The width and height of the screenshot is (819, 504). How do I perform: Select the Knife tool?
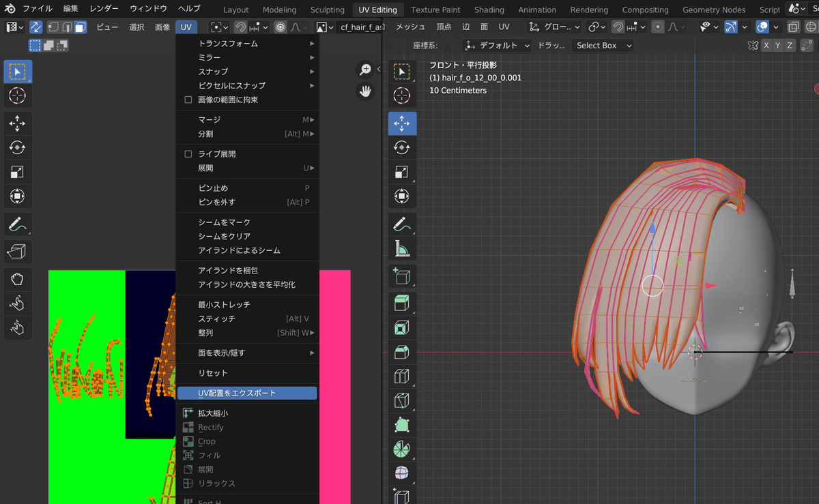point(402,401)
